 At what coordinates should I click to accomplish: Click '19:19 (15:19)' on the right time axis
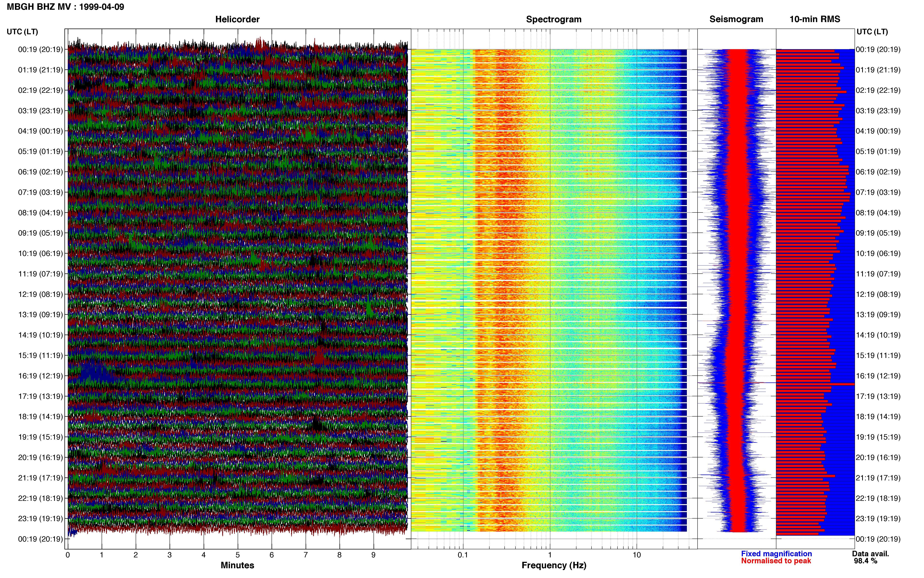click(x=878, y=437)
